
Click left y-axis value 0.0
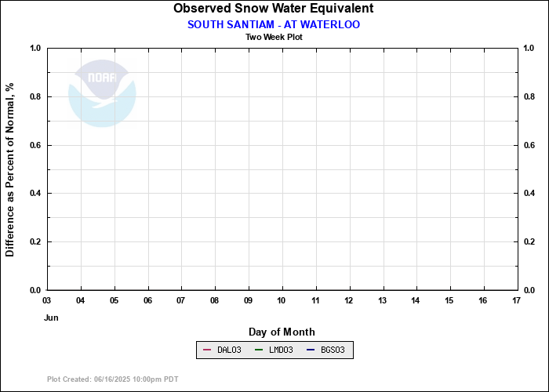pos(36,290)
